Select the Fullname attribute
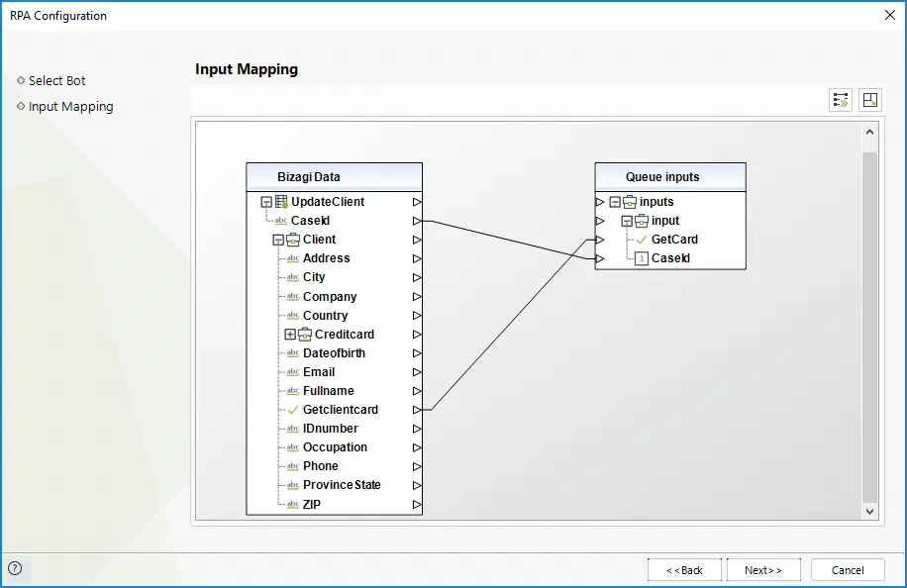Image resolution: width=907 pixels, height=588 pixels. [328, 391]
